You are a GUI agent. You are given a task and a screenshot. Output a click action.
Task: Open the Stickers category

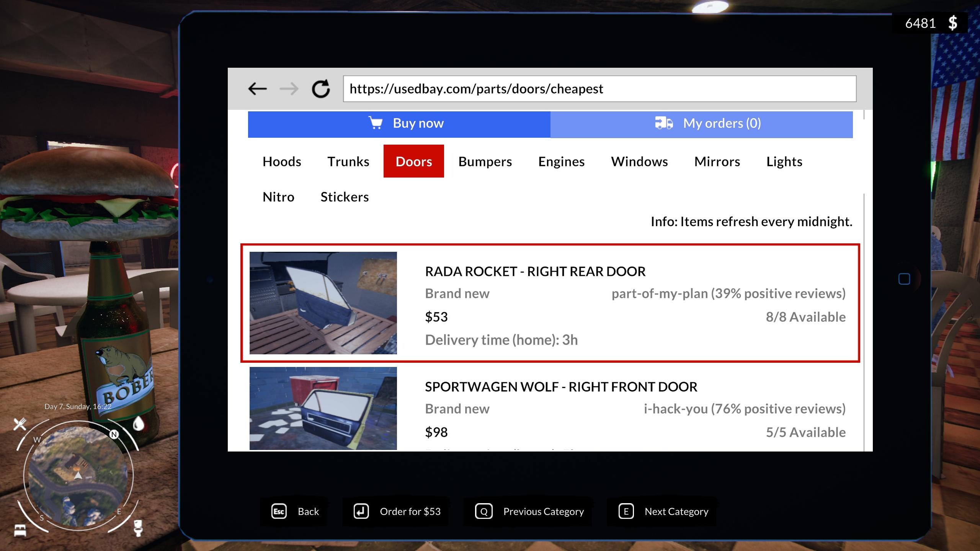tap(344, 197)
